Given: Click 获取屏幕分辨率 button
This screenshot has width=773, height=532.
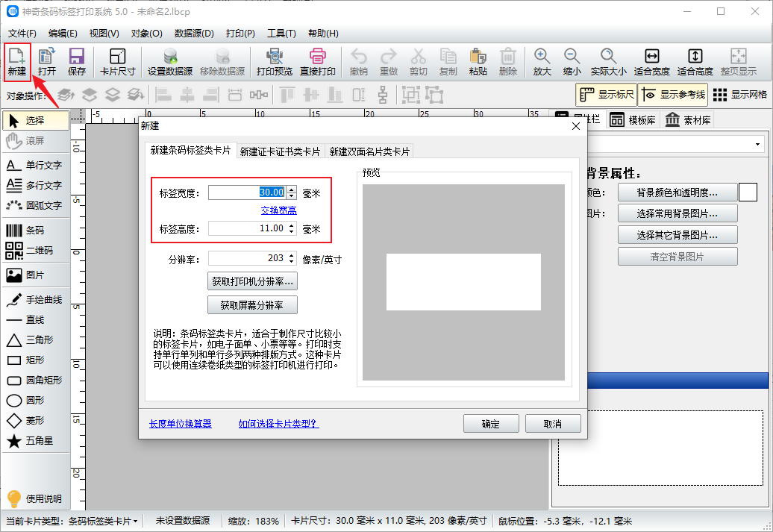Looking at the screenshot, I should tap(252, 305).
